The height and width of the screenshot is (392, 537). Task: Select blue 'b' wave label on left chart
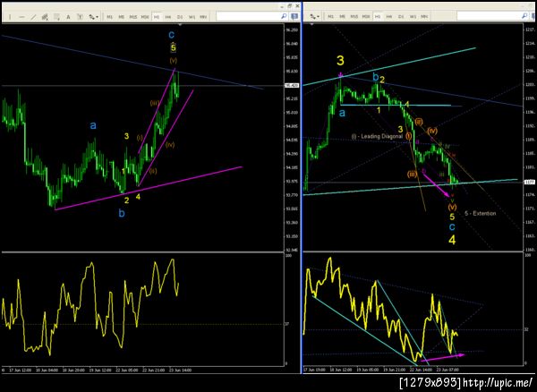[122, 214]
